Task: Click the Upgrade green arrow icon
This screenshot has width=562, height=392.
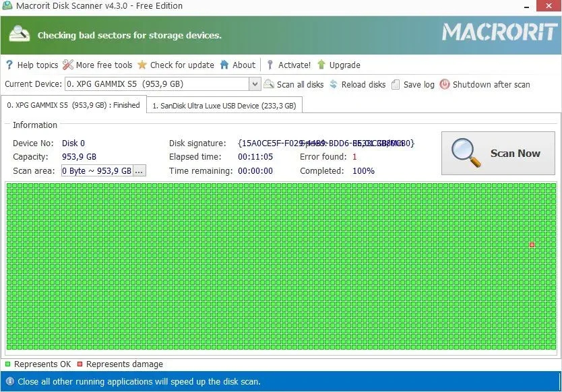Action: click(x=321, y=65)
